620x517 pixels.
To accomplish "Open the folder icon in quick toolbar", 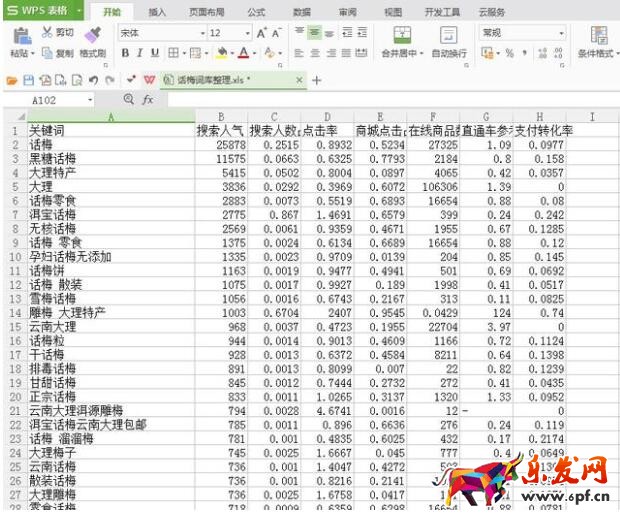I will [x=12, y=79].
